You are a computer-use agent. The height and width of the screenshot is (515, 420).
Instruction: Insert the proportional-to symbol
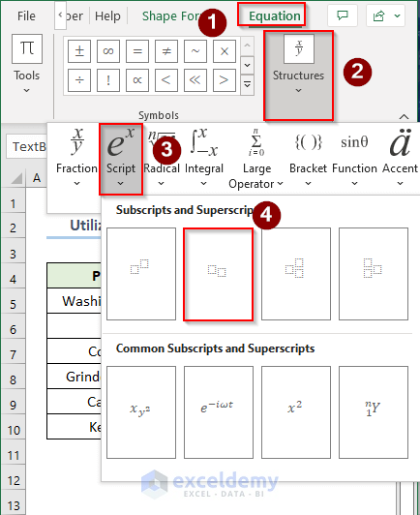[137, 79]
